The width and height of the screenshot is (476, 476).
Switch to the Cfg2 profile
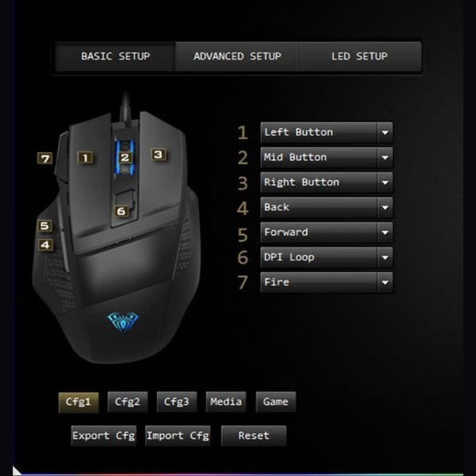pos(128,402)
